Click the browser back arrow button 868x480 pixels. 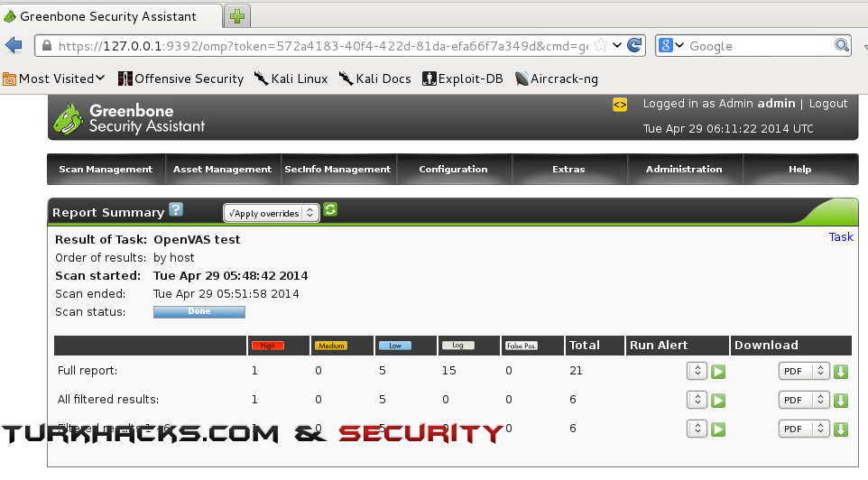coord(14,45)
